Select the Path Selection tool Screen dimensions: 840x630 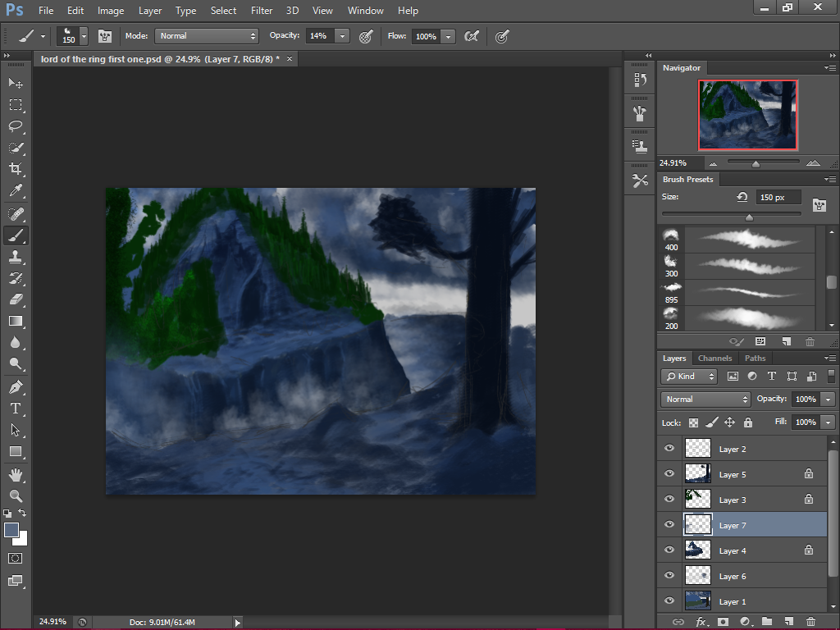[x=16, y=430]
